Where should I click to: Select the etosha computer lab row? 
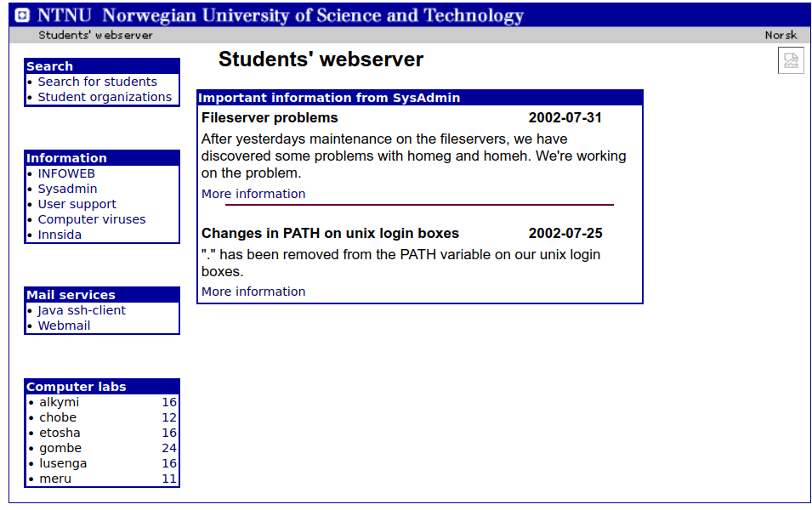(102, 433)
